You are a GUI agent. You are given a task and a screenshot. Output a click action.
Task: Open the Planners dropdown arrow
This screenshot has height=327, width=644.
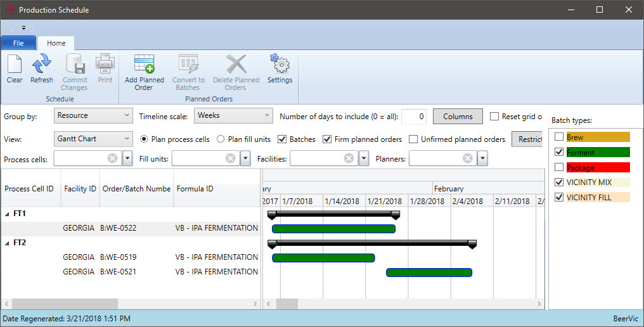[x=482, y=158]
